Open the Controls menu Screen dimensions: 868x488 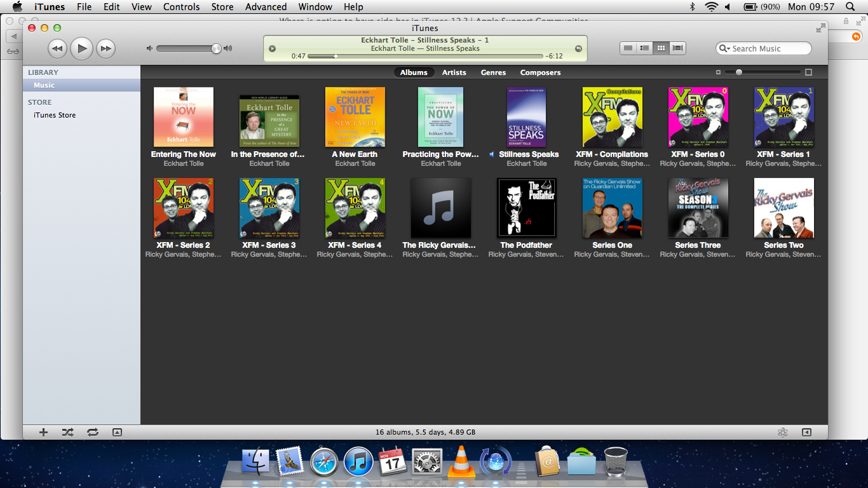point(182,7)
